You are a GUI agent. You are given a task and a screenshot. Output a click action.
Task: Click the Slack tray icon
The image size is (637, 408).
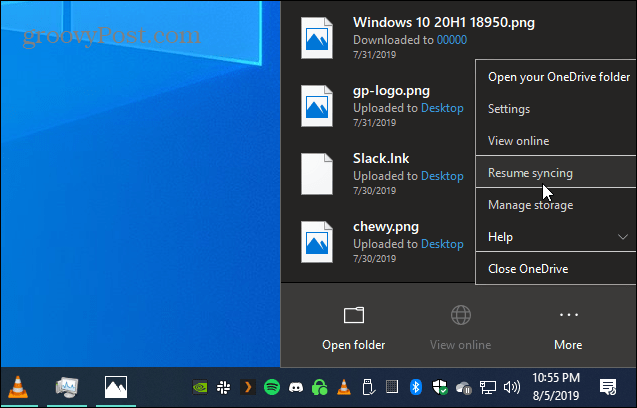pos(223,387)
